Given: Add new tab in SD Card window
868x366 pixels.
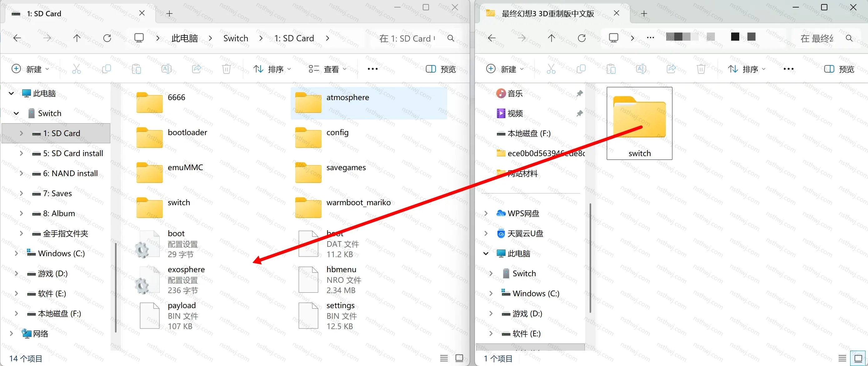Looking at the screenshot, I should click(x=169, y=13).
